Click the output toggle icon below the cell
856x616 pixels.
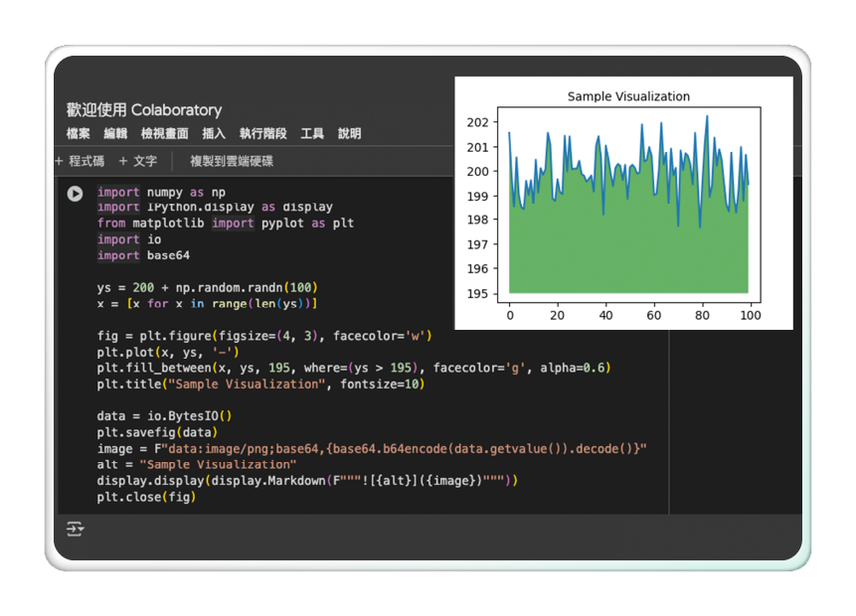coord(76,529)
